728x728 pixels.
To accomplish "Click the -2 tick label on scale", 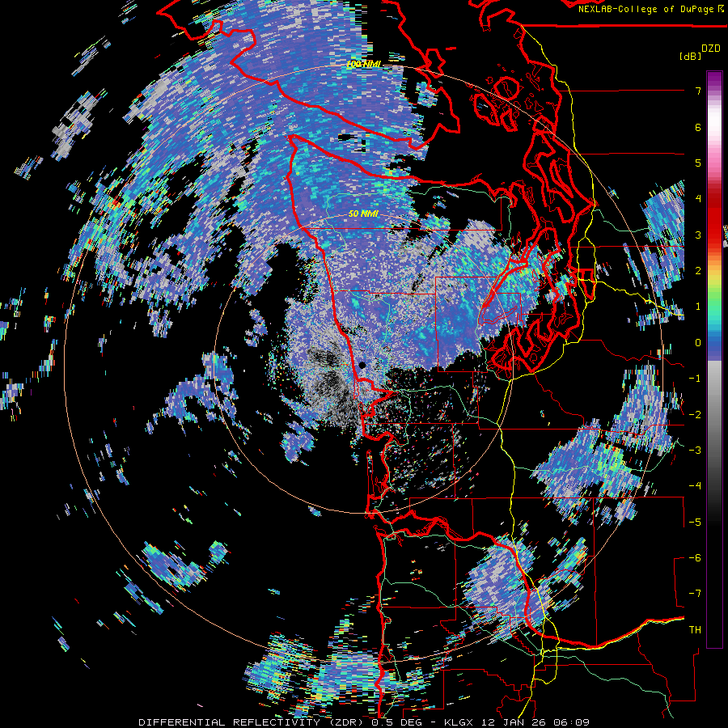I will [x=695, y=415].
